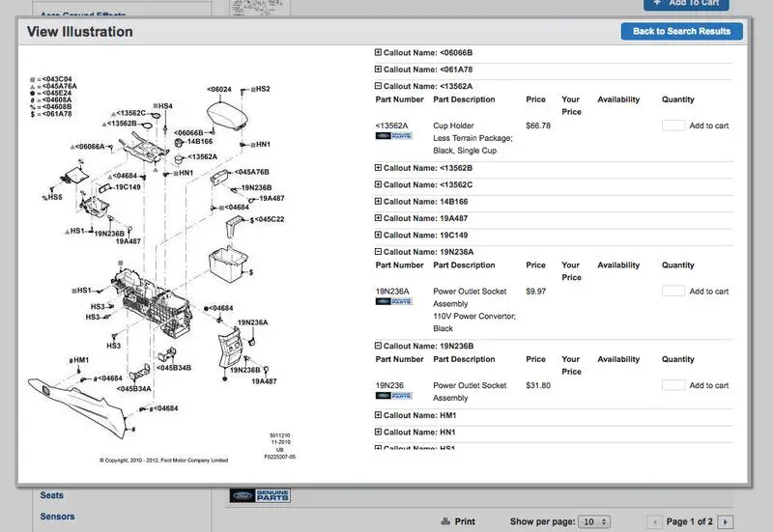This screenshot has height=532, width=773.
Task: Add 19N236A Power Outlet Socket to cart
Action: (x=708, y=292)
